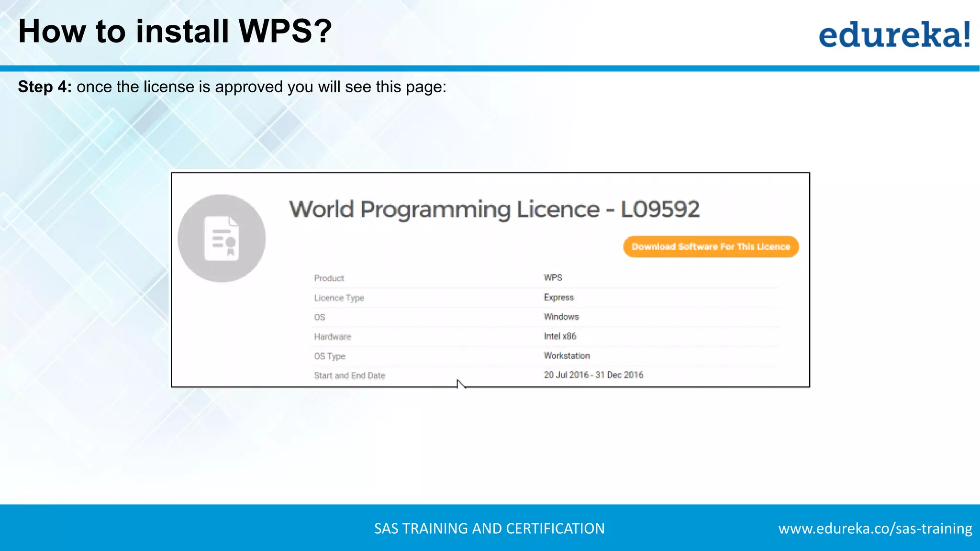The image size is (980, 551).
Task: Click the WPS product value
Action: click(553, 278)
